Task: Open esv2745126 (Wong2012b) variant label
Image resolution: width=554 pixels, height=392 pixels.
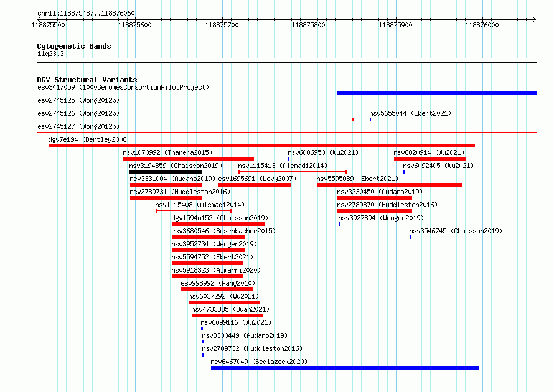Action: (78, 113)
